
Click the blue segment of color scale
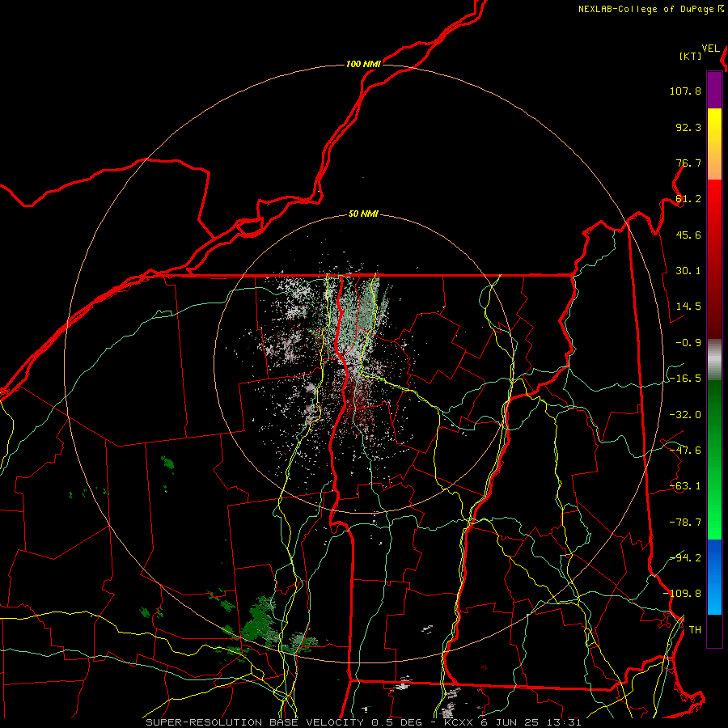point(714,577)
